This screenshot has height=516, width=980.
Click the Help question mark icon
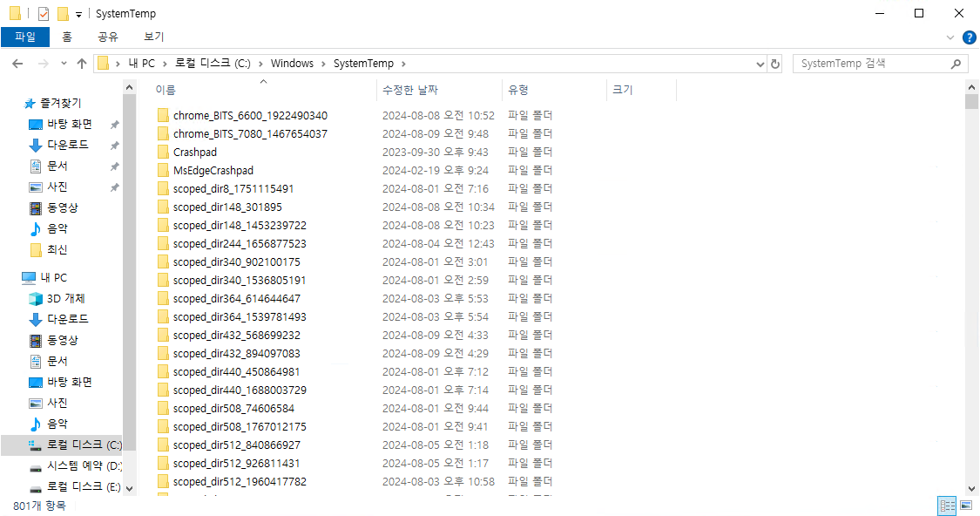tap(969, 37)
